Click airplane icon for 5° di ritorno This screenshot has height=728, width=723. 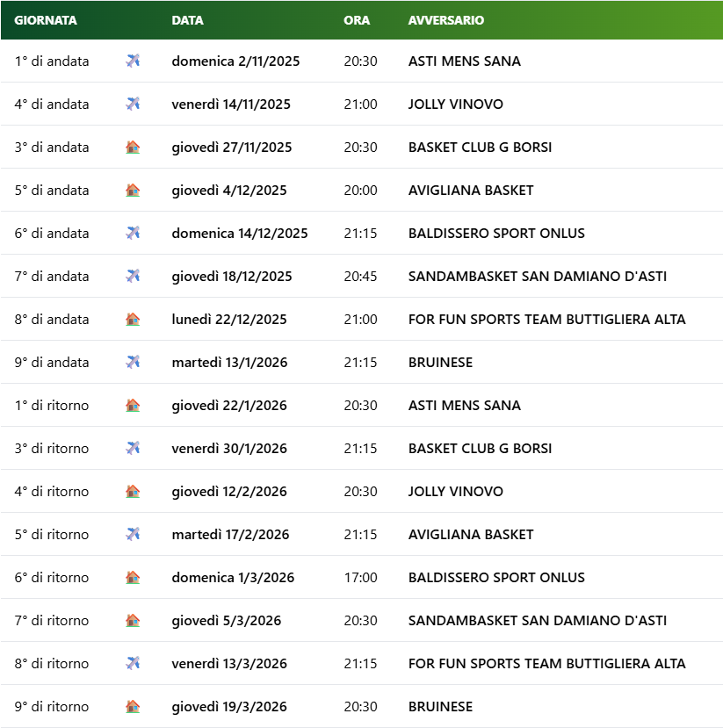pos(133,535)
